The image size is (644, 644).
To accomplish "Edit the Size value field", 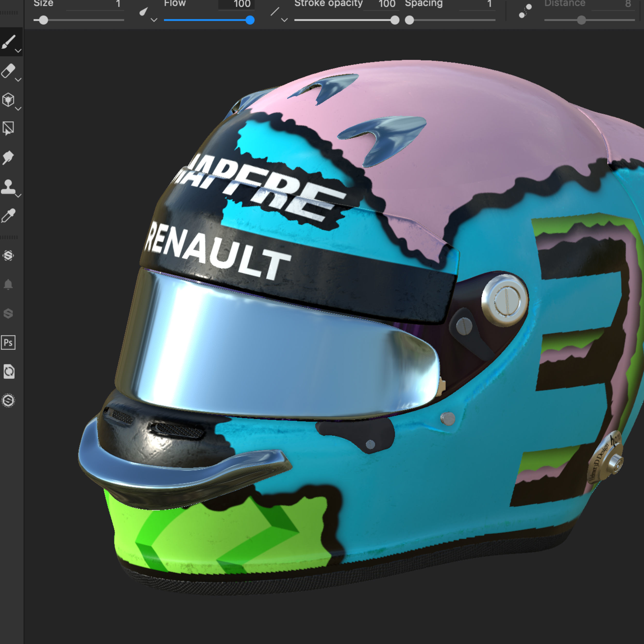I will point(95,5).
